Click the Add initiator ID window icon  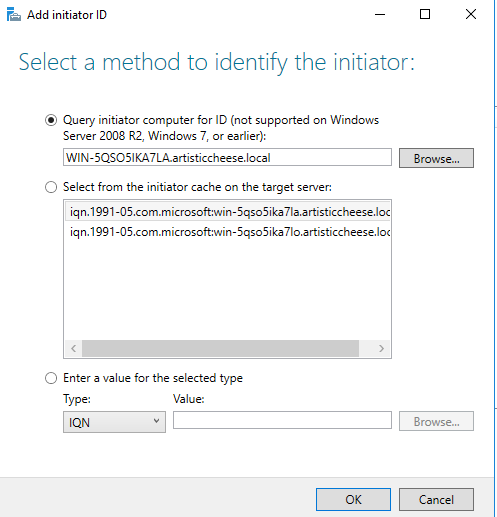(x=14, y=15)
